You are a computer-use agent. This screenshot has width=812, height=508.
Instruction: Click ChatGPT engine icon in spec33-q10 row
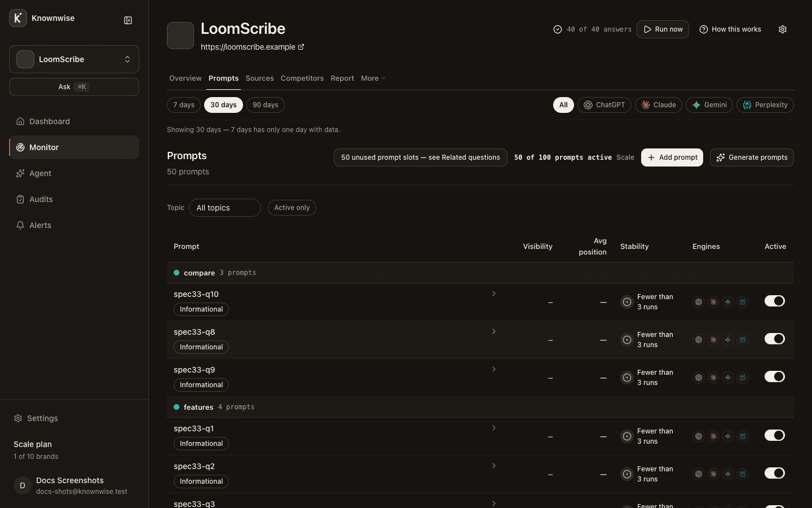[x=699, y=302]
